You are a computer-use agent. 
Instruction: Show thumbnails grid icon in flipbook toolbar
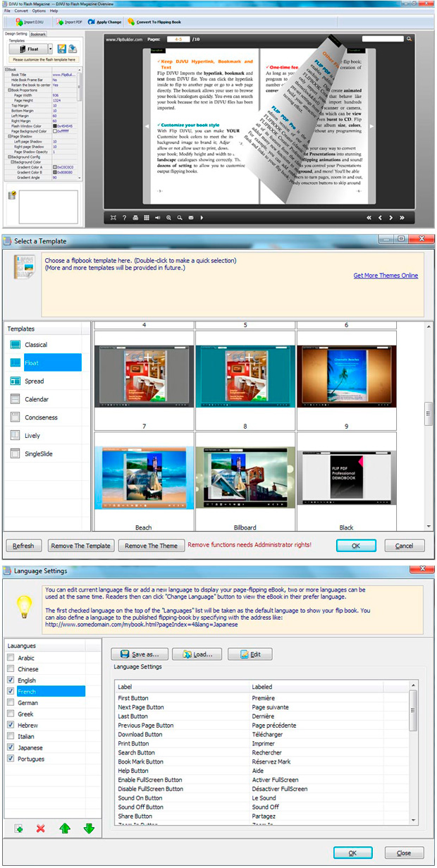click(146, 218)
